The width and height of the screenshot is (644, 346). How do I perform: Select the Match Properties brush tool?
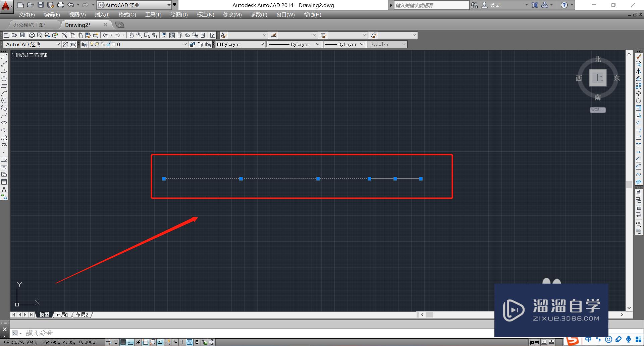88,35
